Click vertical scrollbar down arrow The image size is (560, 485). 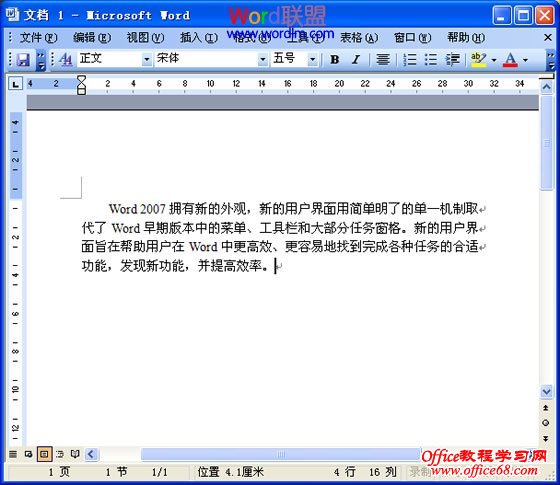point(546,391)
